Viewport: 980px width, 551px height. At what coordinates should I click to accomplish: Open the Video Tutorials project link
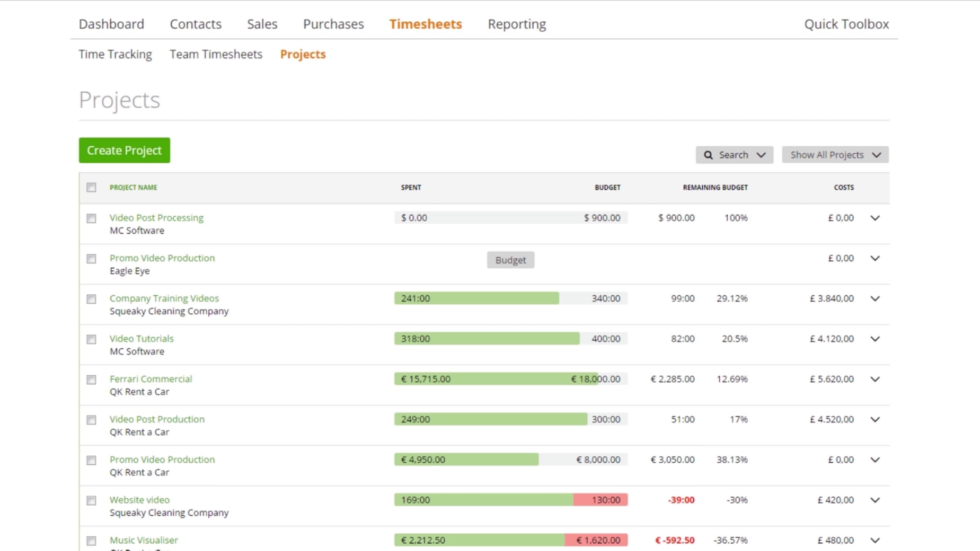pos(141,338)
